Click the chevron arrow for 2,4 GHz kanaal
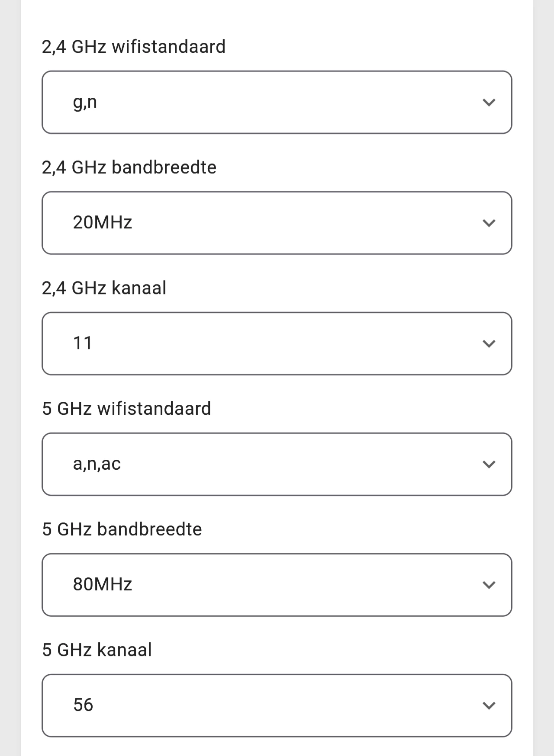 (x=489, y=344)
